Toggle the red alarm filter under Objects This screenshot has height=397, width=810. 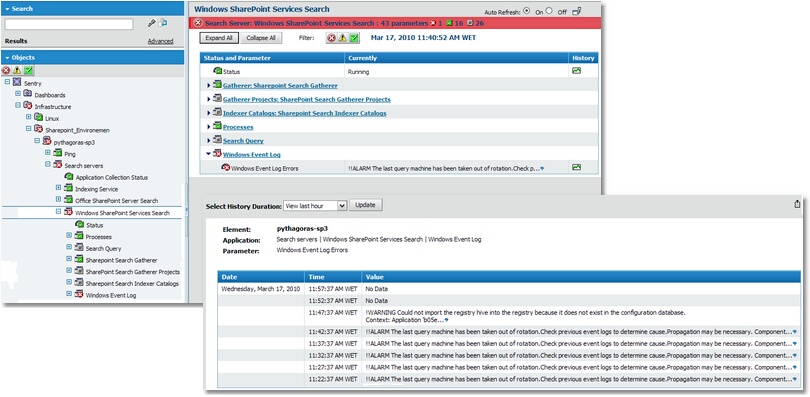tap(6, 71)
